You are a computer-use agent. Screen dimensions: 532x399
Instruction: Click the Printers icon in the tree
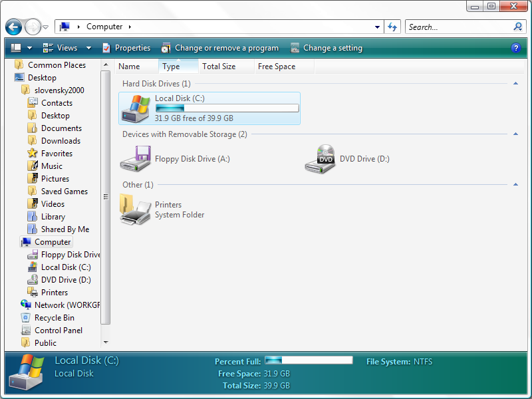(x=33, y=292)
